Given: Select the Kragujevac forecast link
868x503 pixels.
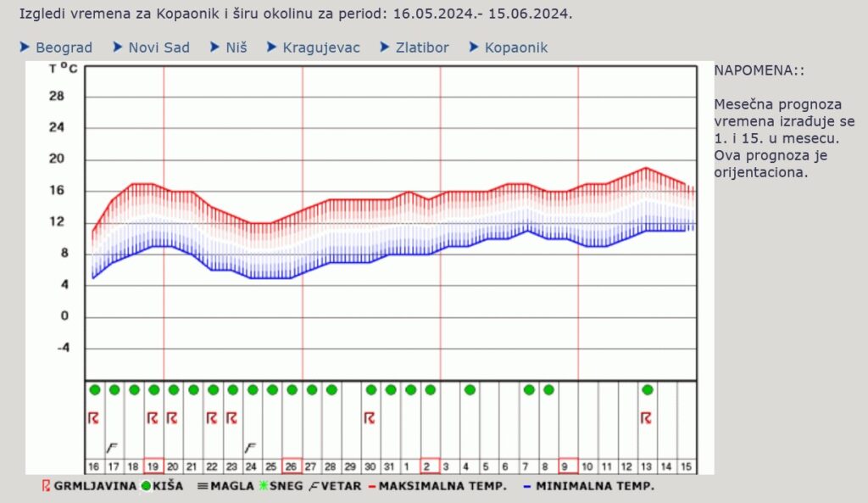Looking at the screenshot, I should click(321, 48).
